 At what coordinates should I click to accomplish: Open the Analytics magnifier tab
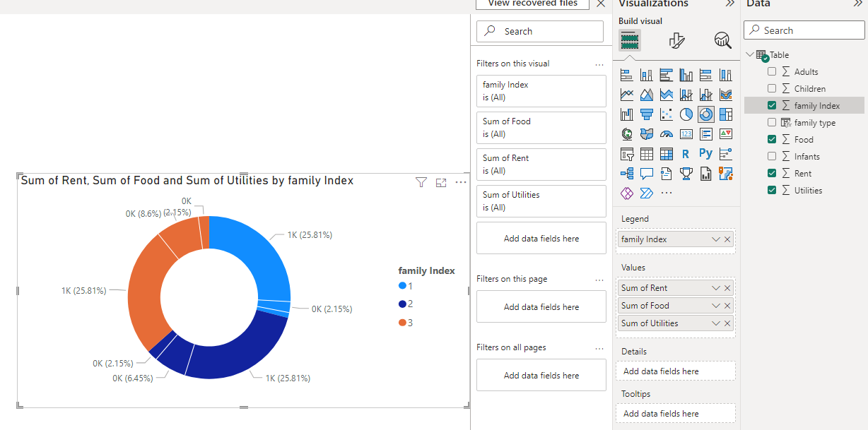722,40
